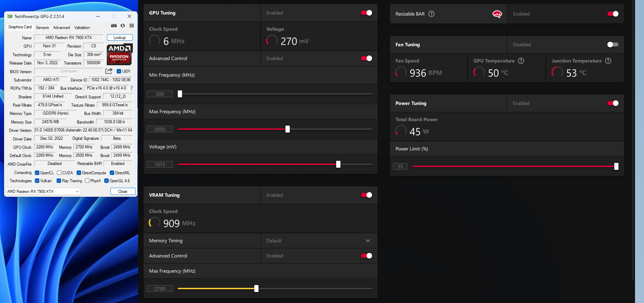Click the BIOS export share icon

(109, 71)
